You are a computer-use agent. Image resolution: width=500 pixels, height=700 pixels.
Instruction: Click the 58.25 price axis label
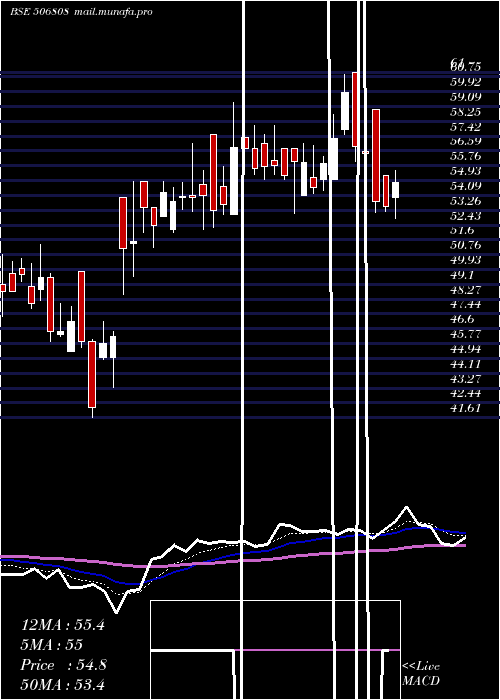coord(466,112)
